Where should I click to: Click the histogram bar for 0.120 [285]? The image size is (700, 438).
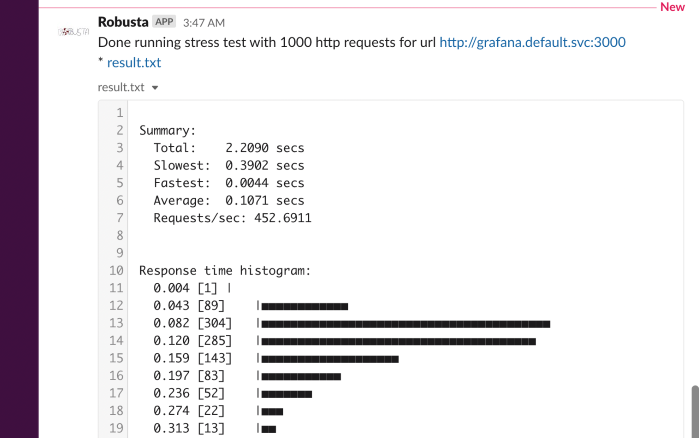398,341
